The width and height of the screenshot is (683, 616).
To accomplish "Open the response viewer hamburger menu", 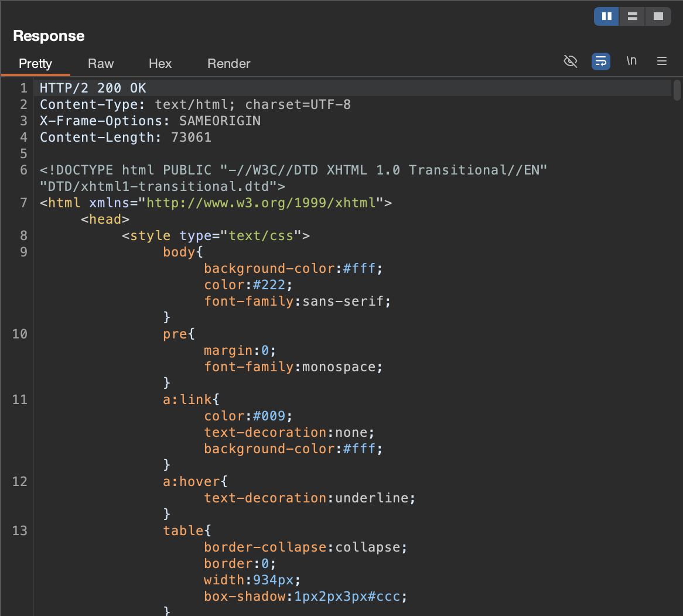I will 662,61.
